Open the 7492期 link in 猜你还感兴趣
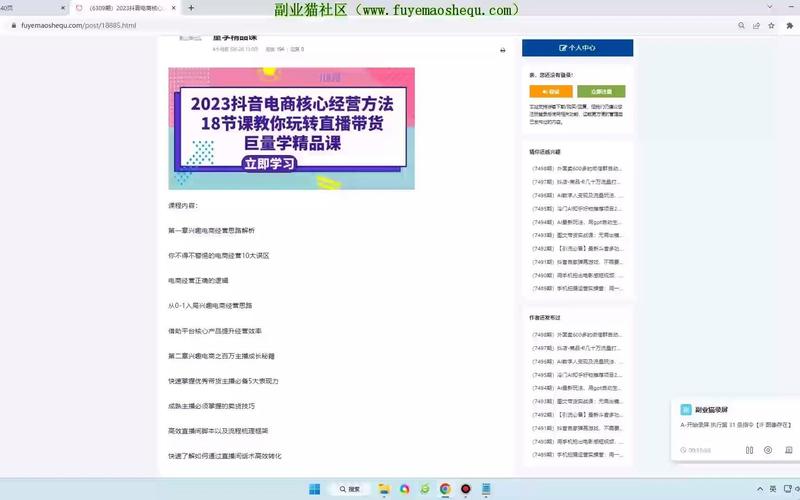 (577, 248)
